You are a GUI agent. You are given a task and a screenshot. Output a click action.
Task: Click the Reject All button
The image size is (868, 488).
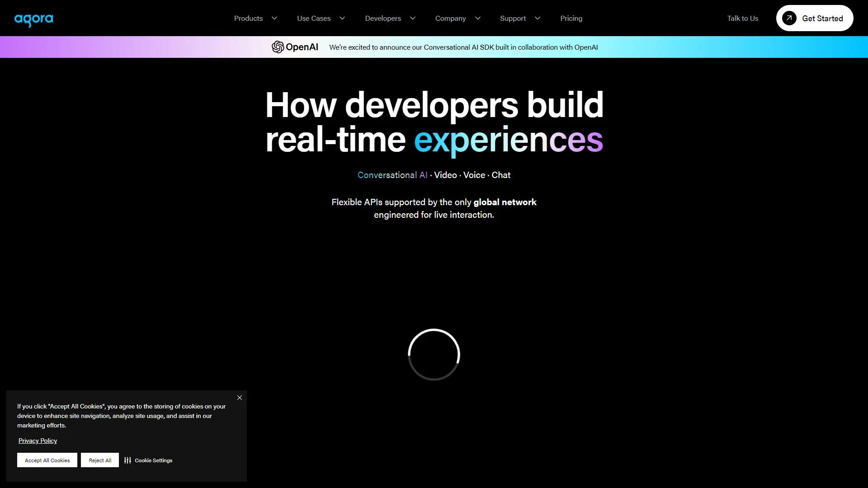click(100, 460)
